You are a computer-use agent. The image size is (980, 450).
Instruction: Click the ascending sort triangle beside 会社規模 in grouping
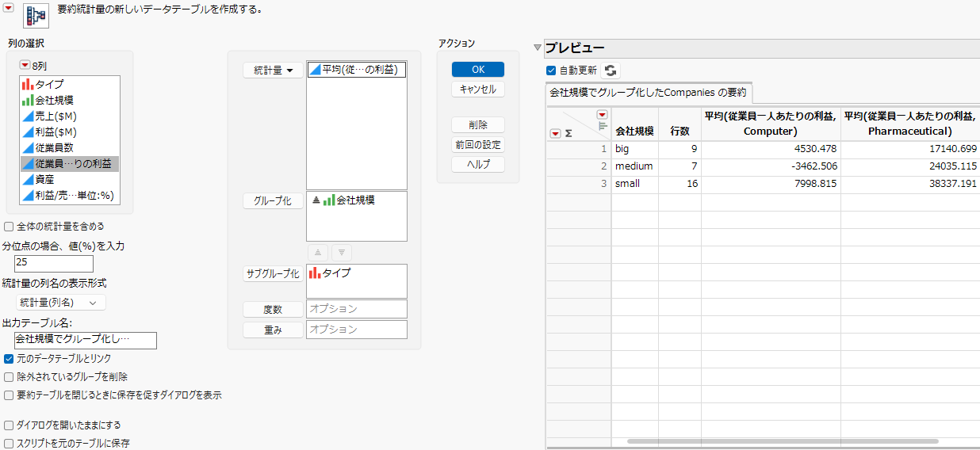click(315, 200)
